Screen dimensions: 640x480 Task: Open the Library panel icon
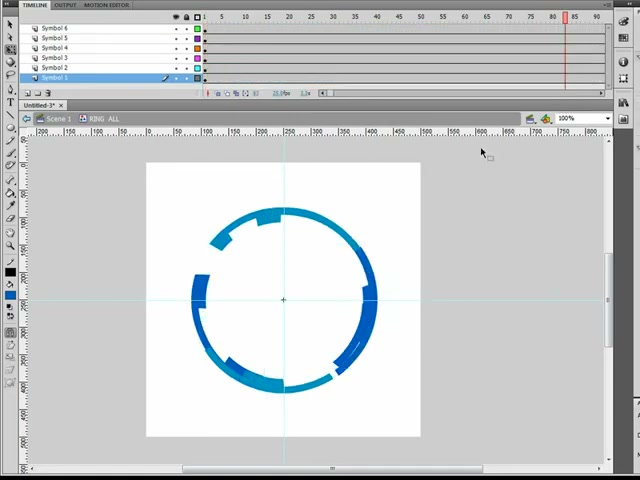coord(623,102)
